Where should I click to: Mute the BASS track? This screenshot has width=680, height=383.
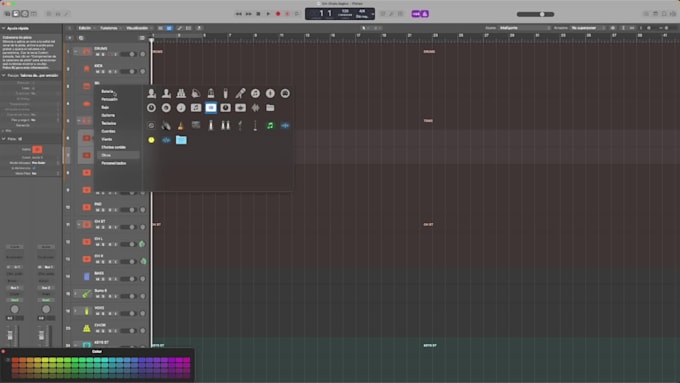pyautogui.click(x=98, y=279)
